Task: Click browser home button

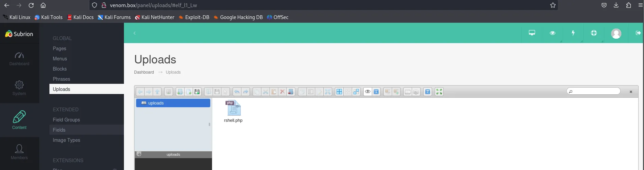Action: pos(43,5)
